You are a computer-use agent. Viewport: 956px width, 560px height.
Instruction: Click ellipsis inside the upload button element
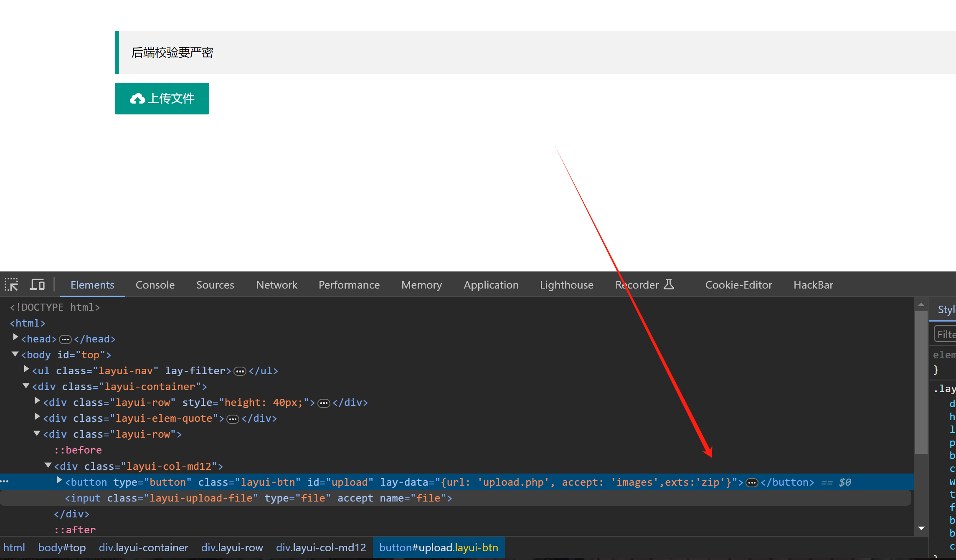[752, 483]
